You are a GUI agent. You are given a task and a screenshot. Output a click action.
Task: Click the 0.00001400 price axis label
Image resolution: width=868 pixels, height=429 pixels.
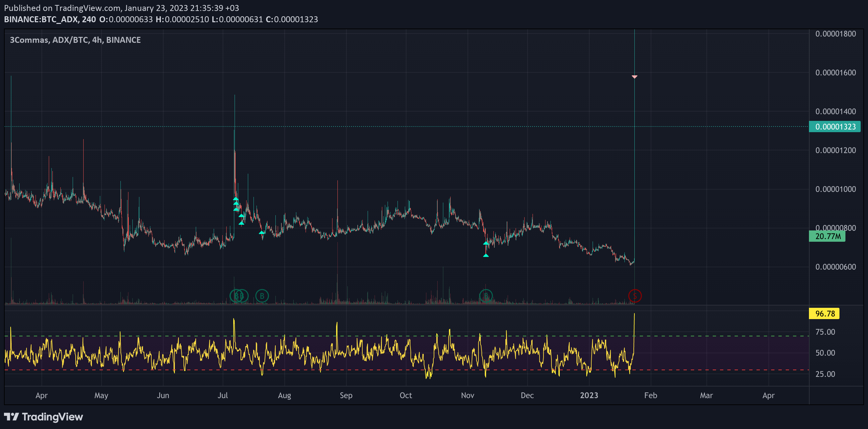(835, 111)
